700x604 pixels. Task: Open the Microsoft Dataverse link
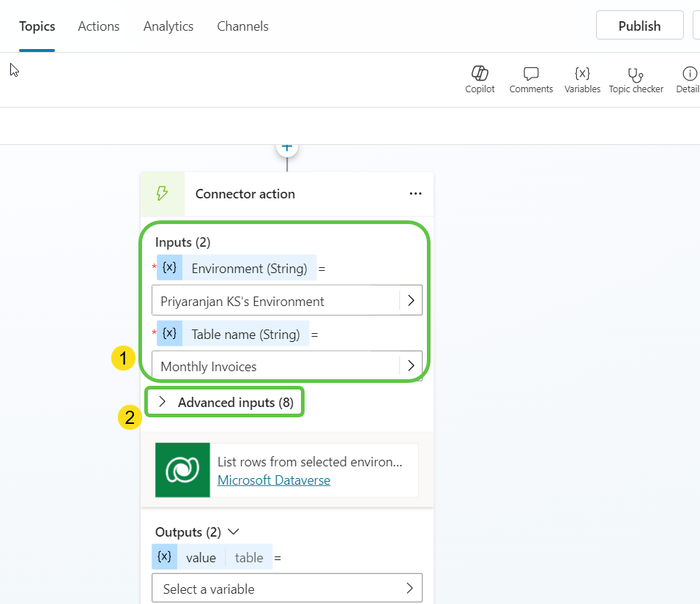tap(274, 480)
